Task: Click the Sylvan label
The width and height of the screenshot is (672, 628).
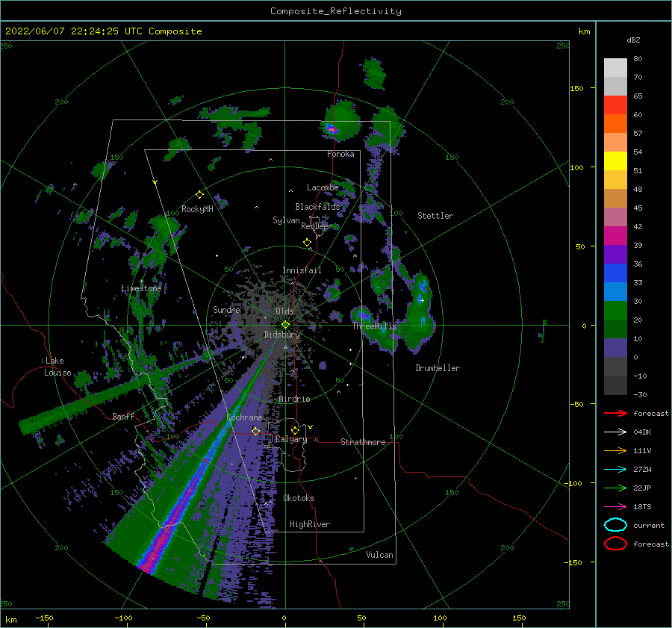Action: [x=286, y=220]
